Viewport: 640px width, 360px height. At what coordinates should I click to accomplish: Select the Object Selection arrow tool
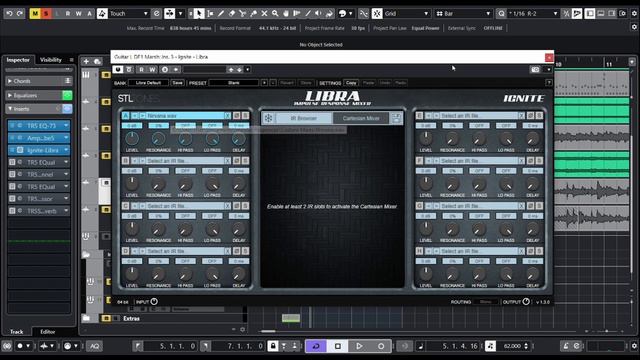pos(199,13)
